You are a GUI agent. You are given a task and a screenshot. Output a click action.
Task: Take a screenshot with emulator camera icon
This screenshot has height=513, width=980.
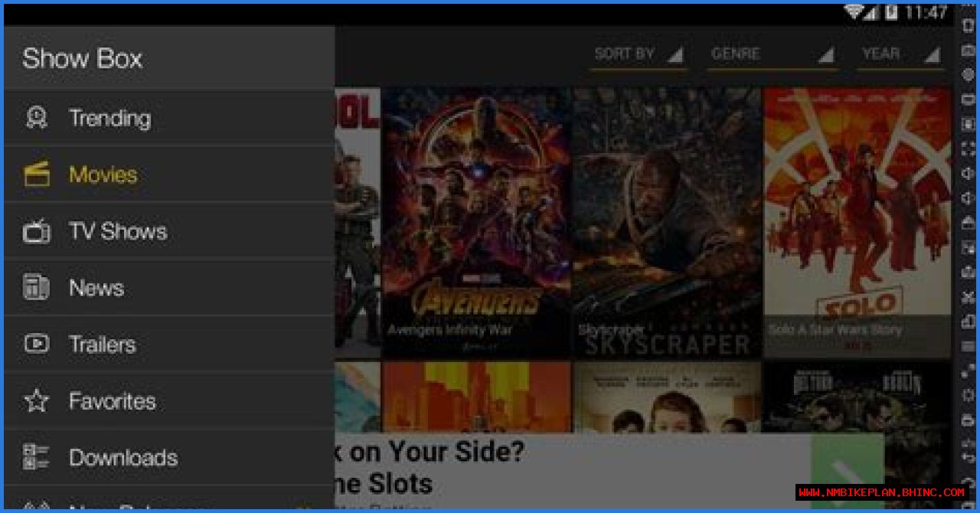969,51
